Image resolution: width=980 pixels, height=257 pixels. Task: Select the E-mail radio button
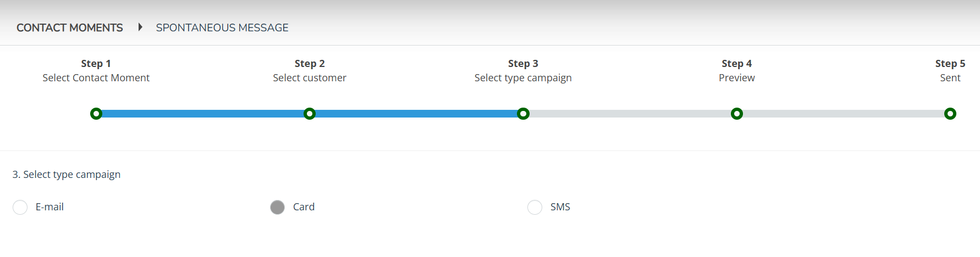coord(20,207)
